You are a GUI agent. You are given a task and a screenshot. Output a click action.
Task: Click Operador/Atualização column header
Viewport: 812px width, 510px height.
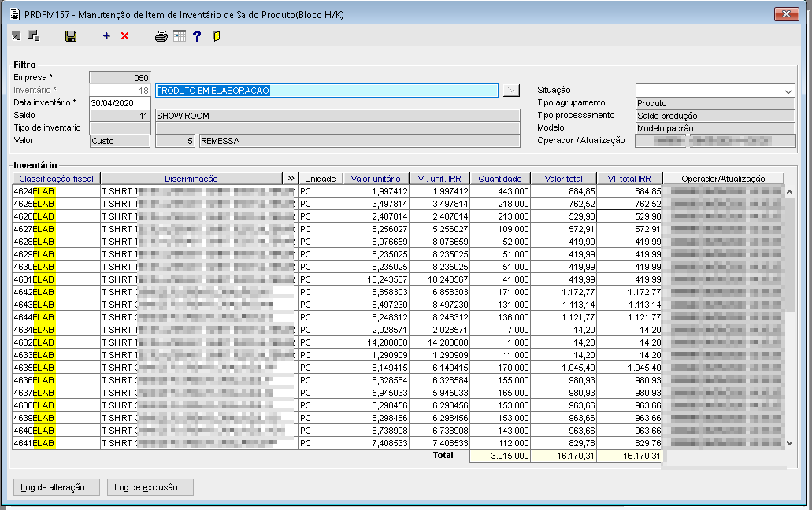click(723, 179)
